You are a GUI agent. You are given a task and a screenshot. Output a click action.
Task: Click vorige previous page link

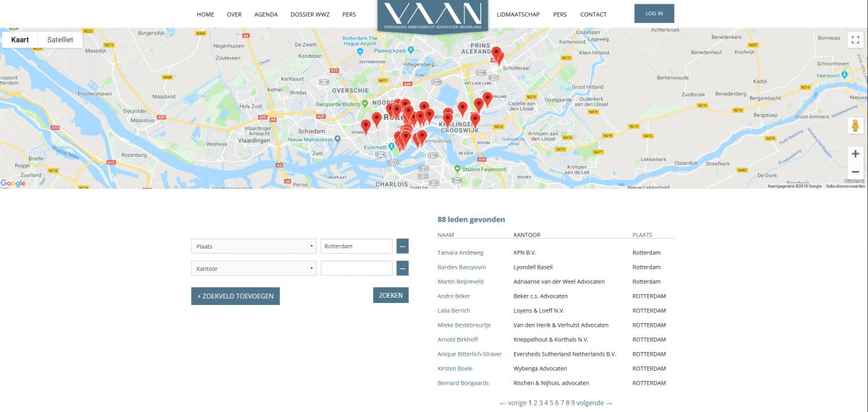[x=513, y=403]
